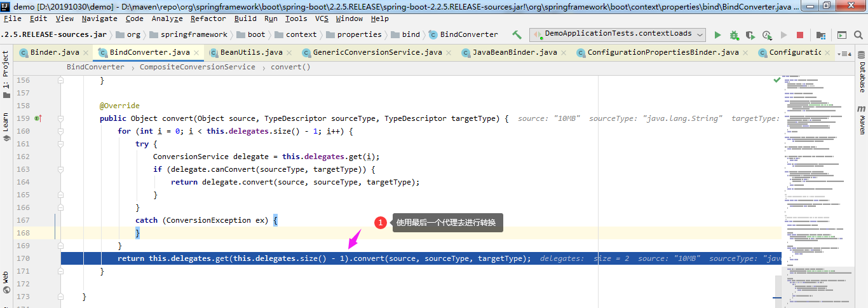Close the BeanUtils.java tab

pyautogui.click(x=290, y=53)
